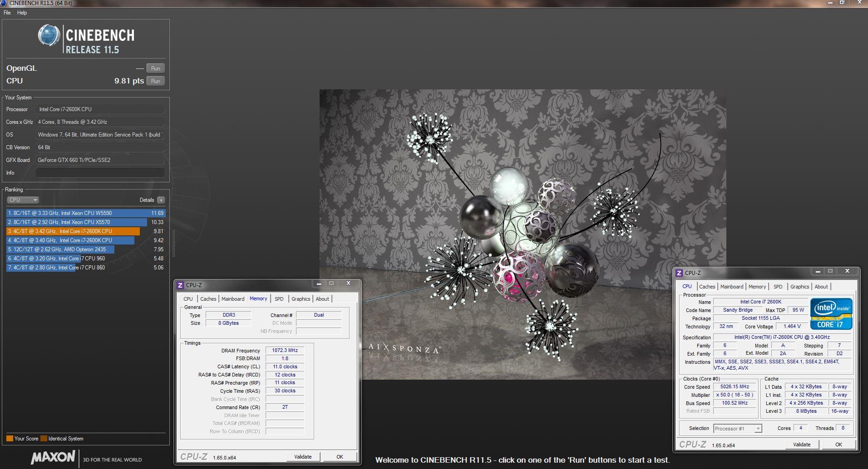
Task: Click the Identical System brown swatch
Action: (44, 439)
